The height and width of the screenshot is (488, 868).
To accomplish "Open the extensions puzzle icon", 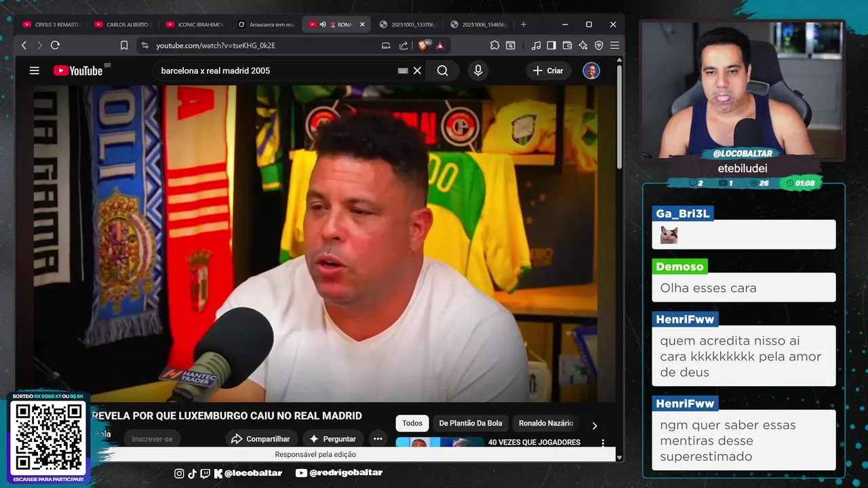I will [494, 45].
